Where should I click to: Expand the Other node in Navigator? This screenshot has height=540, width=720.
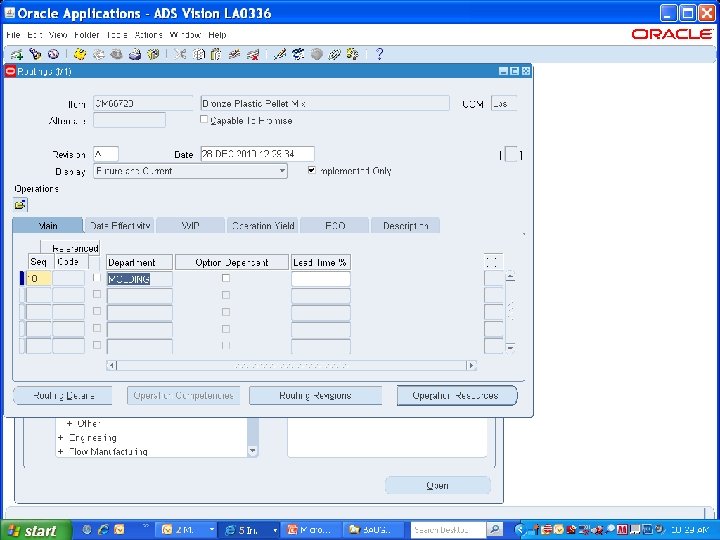coord(69,423)
